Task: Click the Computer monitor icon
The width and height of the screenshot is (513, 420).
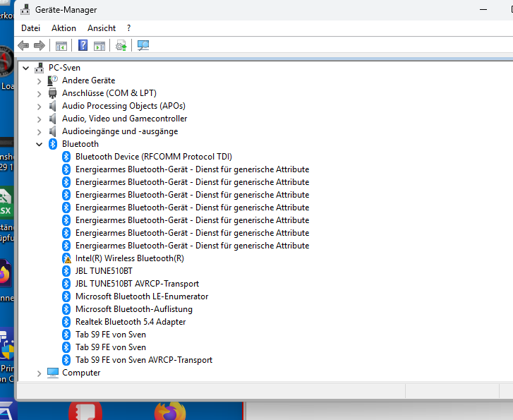Action: pyautogui.click(x=53, y=373)
